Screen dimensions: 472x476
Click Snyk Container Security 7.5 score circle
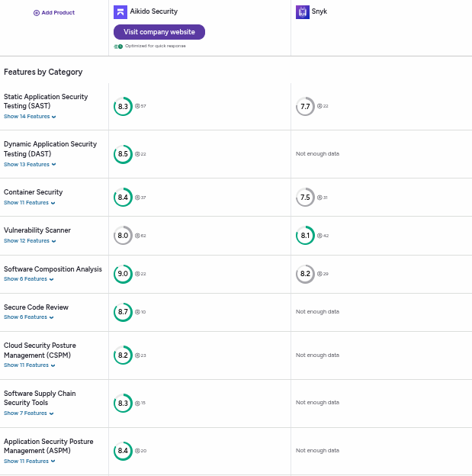point(305,198)
